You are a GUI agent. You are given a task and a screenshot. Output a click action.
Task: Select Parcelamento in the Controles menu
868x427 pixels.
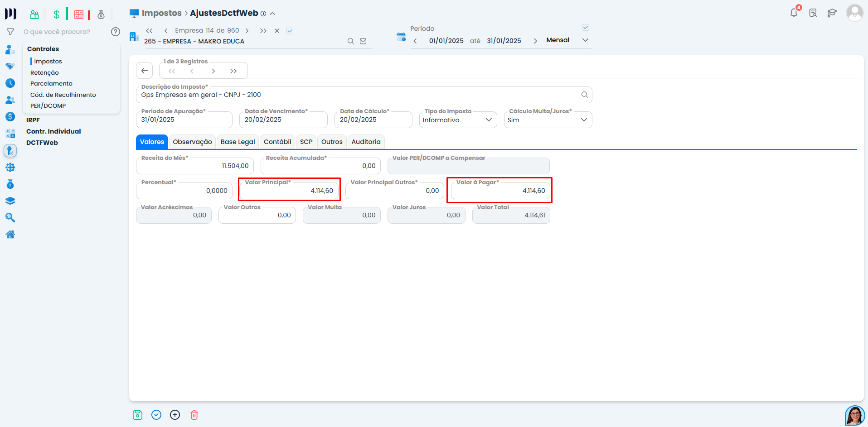(x=51, y=84)
